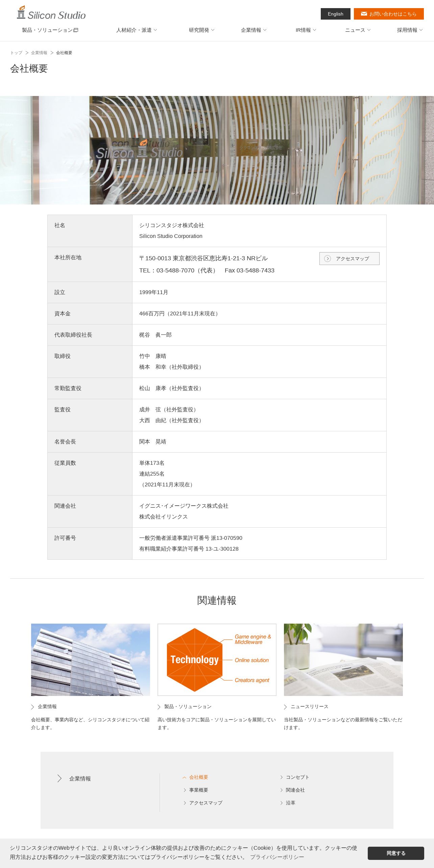Expand the 人材紹介・派遣 menu arrow
This screenshot has height=868, width=434.
pos(155,30)
